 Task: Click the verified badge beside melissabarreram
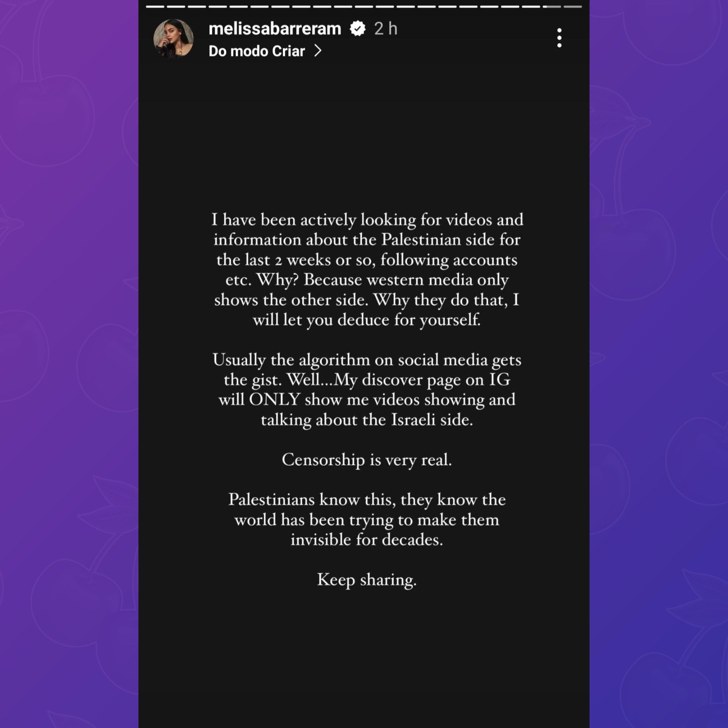(x=357, y=29)
